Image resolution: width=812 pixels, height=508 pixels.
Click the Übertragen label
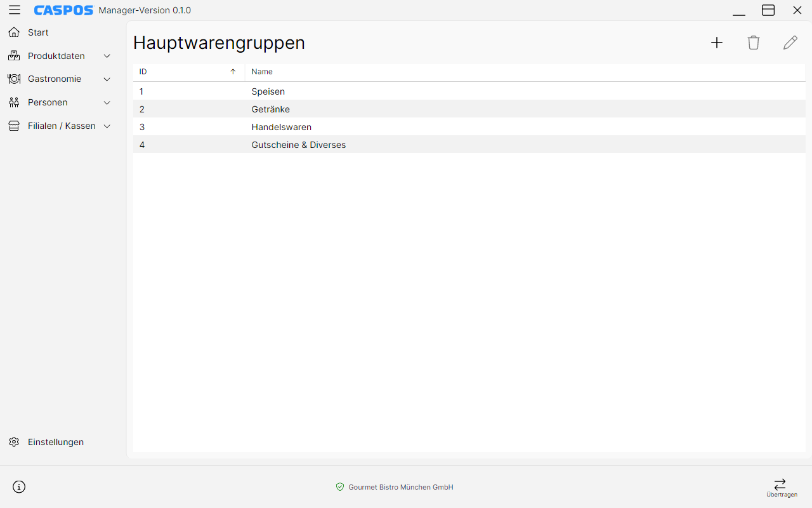[x=782, y=495]
